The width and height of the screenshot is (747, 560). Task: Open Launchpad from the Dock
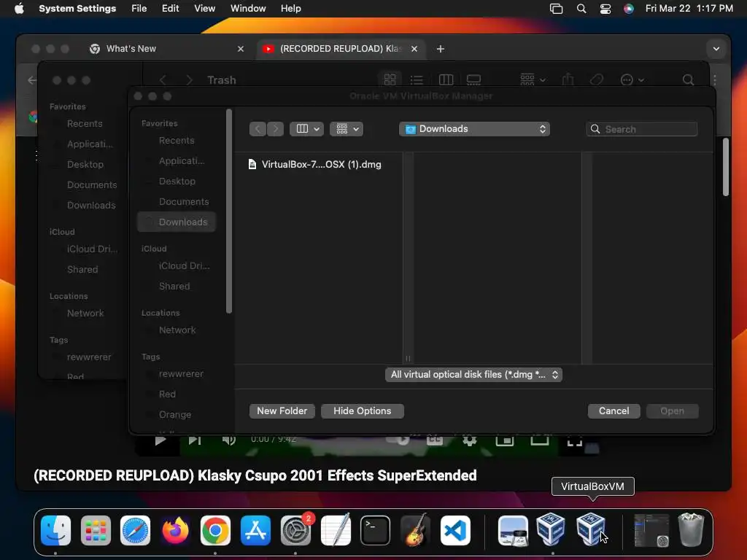pos(96,530)
